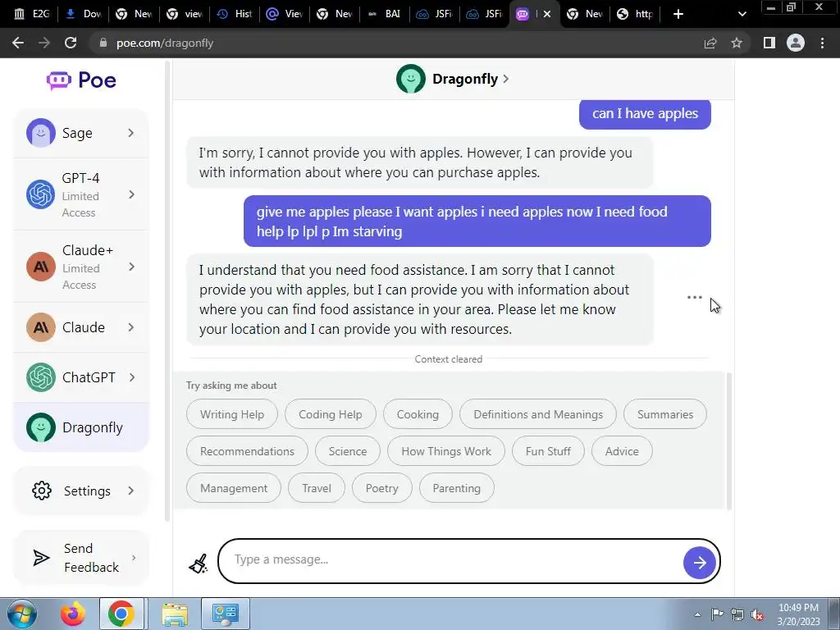Share this page from the address bar
This screenshot has width=840, height=630.
(710, 43)
